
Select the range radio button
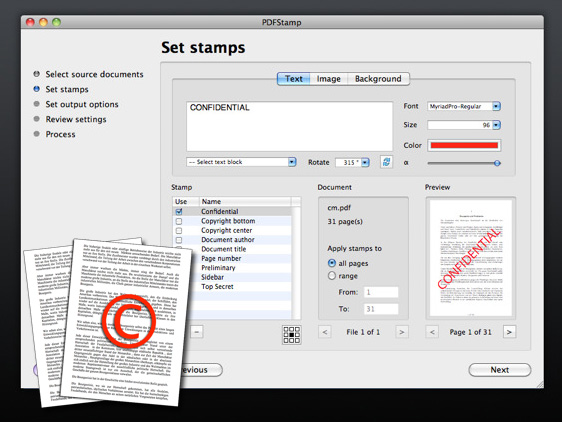click(x=332, y=276)
